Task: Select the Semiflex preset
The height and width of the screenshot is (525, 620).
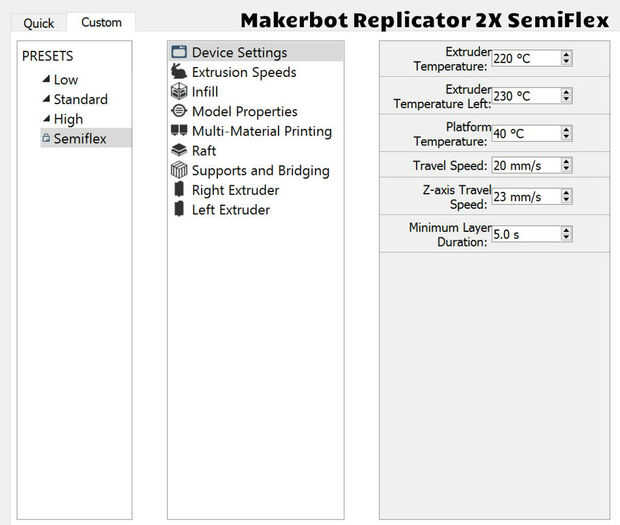Action: pyautogui.click(x=79, y=139)
